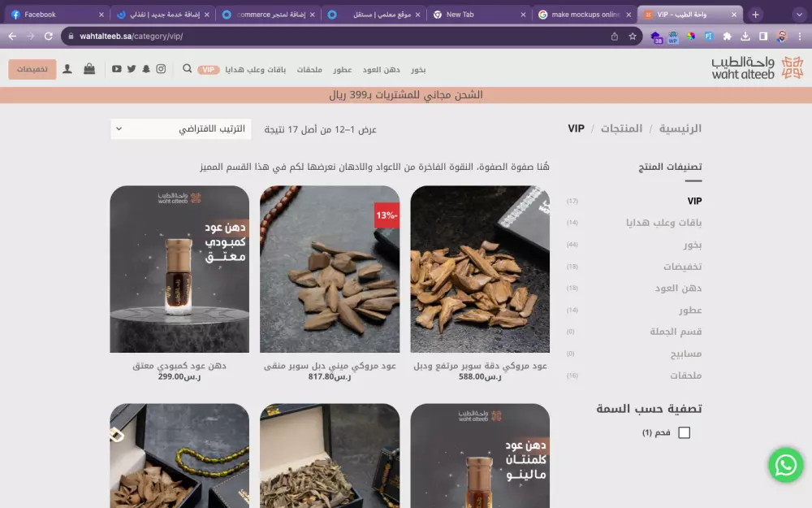This screenshot has width=812, height=508.
Task: Switch to the New Tab browser tab
Action: 462,14
